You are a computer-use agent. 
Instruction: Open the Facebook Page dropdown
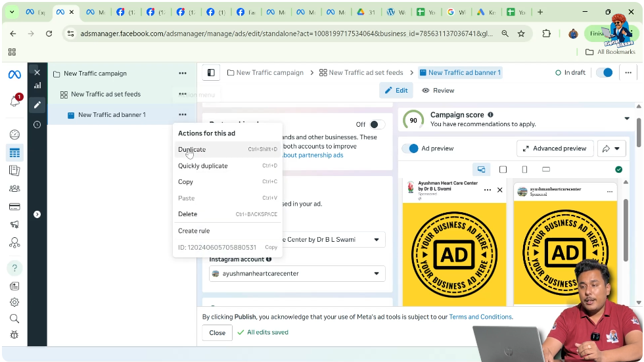pos(297,240)
